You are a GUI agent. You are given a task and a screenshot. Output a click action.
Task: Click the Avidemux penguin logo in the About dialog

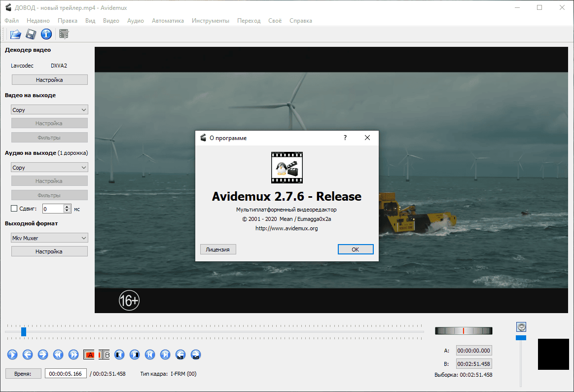point(287,168)
